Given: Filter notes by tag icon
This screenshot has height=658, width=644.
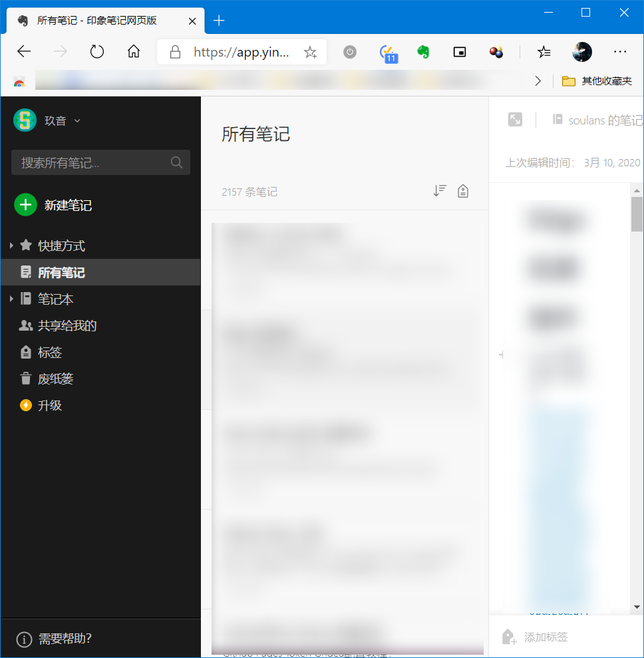Looking at the screenshot, I should click(x=463, y=191).
